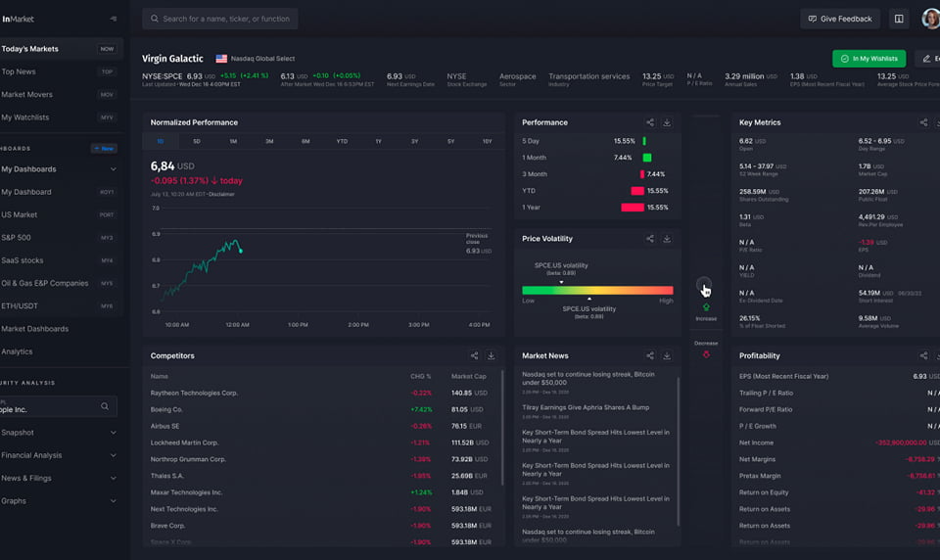Download the Market News panel

click(x=667, y=355)
